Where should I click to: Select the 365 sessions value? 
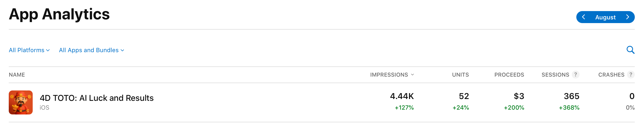point(571,96)
